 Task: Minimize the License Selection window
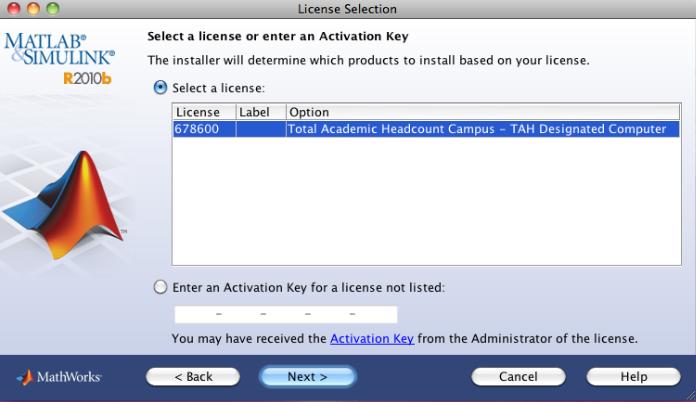click(32, 9)
